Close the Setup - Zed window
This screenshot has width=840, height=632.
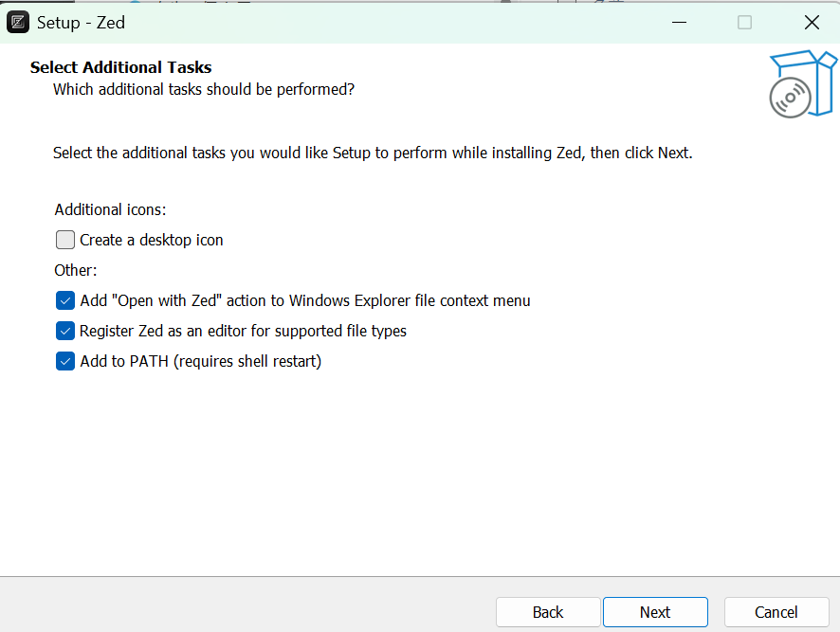[813, 23]
